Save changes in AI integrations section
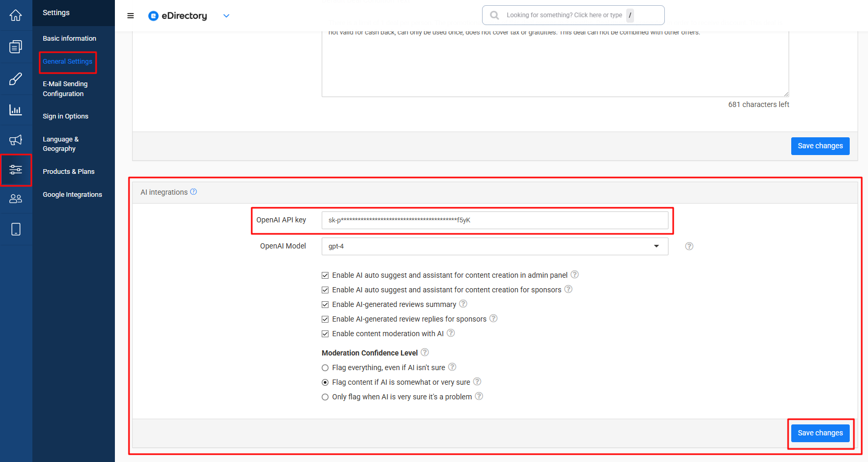868x462 pixels. point(820,433)
